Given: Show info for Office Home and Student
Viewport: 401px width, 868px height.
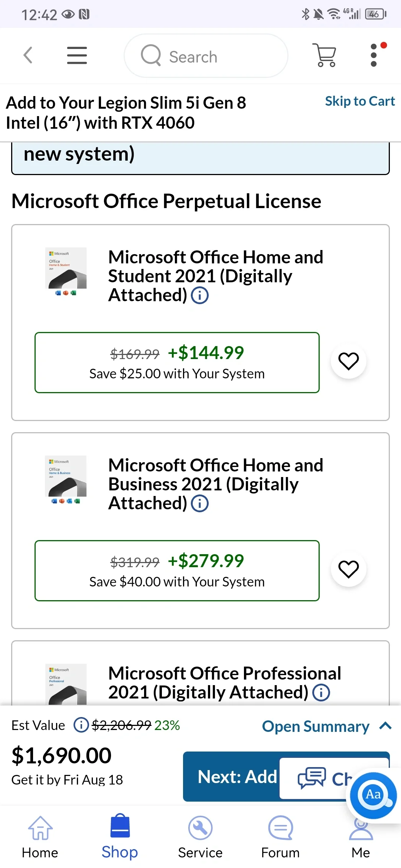Looking at the screenshot, I should click(200, 296).
